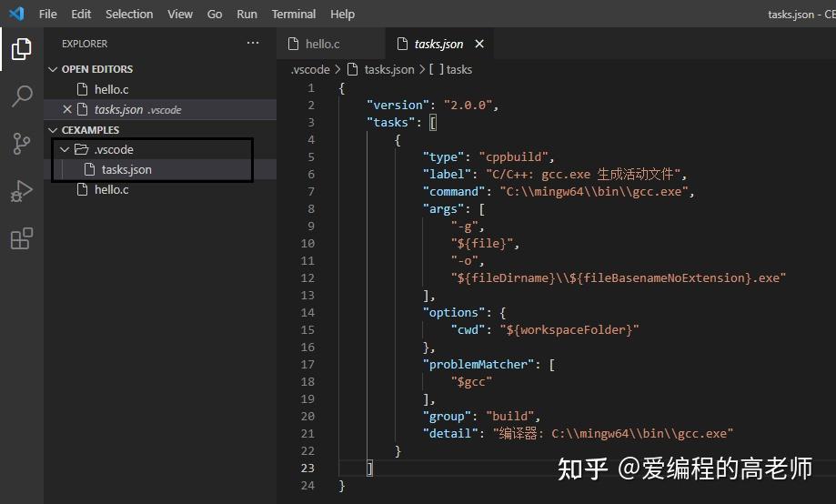This screenshot has width=836, height=504.
Task: Click the tasks.json tab file icon
Action: tap(403, 44)
